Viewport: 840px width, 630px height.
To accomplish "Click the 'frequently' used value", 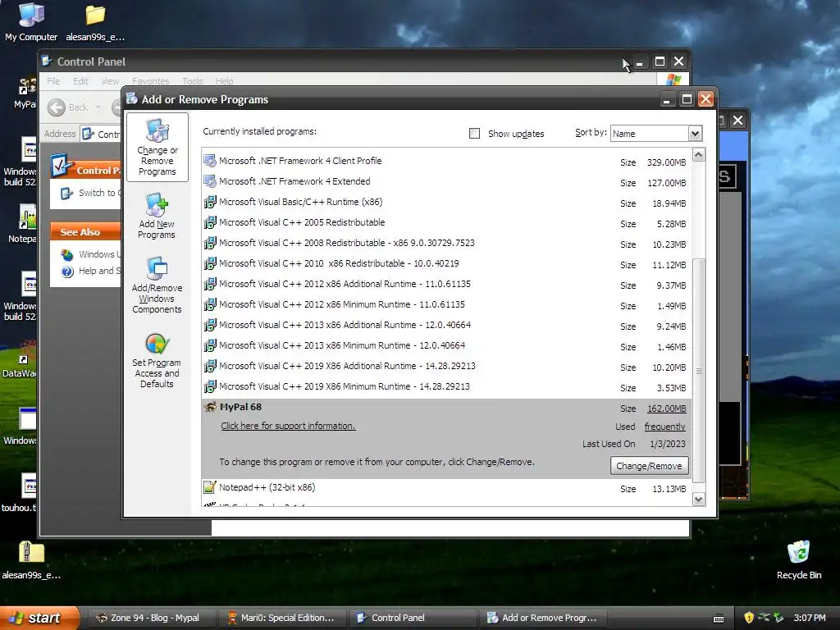I will pyautogui.click(x=664, y=427).
